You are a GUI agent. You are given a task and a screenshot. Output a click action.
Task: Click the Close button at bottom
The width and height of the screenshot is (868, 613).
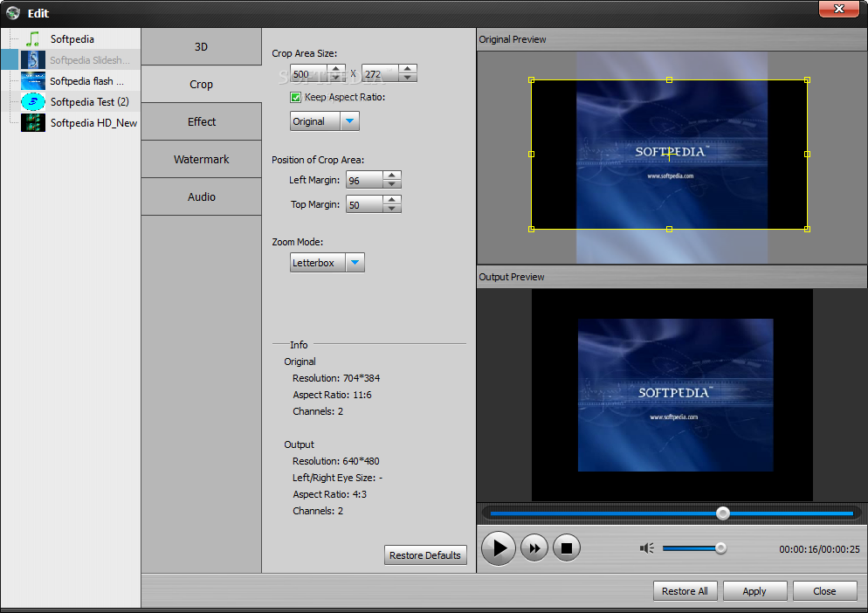click(824, 591)
